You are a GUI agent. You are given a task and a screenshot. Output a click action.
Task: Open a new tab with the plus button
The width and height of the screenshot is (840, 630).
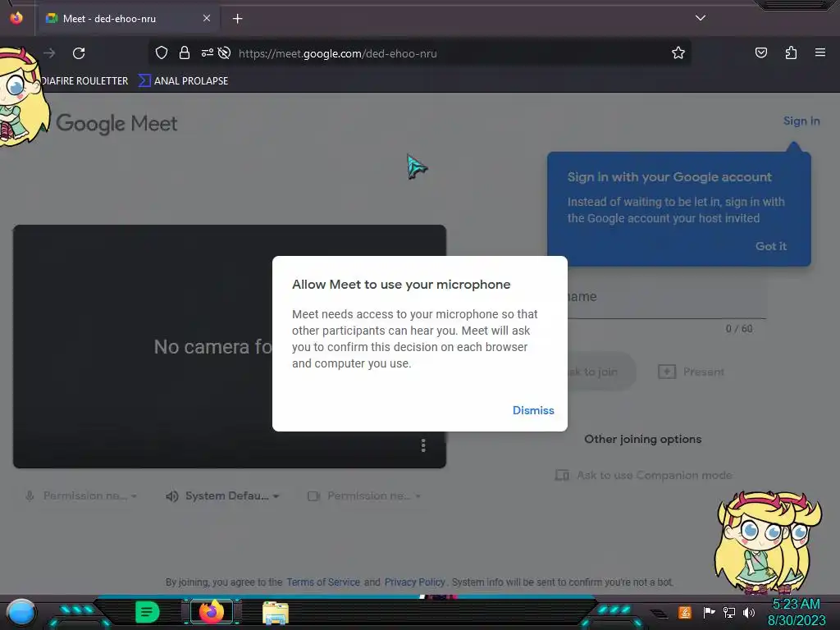coord(237,19)
